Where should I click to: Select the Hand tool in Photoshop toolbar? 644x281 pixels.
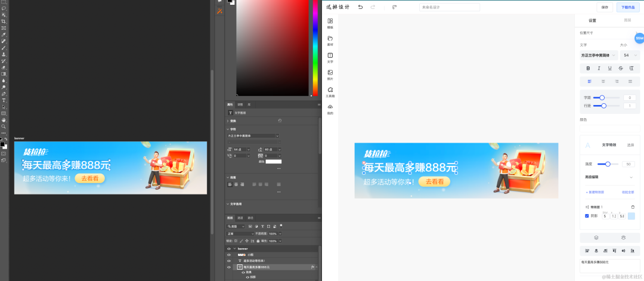(x=4, y=120)
